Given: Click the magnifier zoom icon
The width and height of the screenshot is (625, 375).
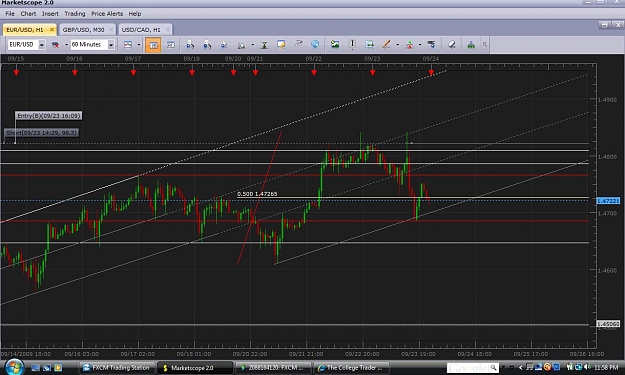Looking at the screenshot, I should [241, 45].
